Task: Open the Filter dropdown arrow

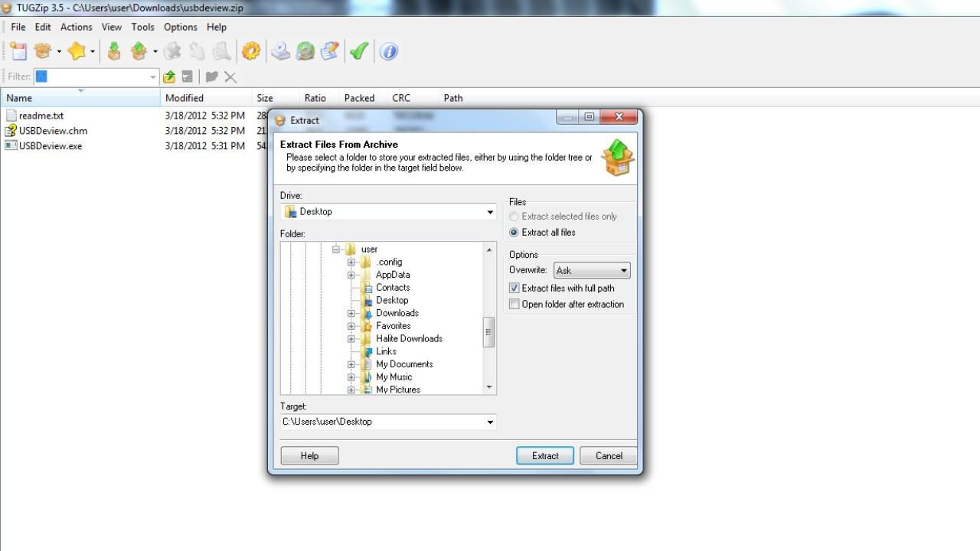Action: [x=152, y=77]
